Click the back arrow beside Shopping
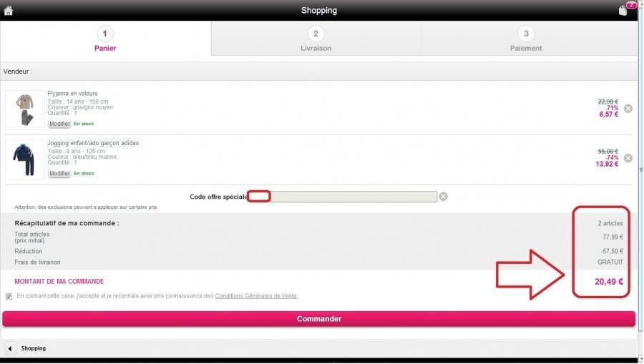The width and height of the screenshot is (644, 364). (x=10, y=349)
